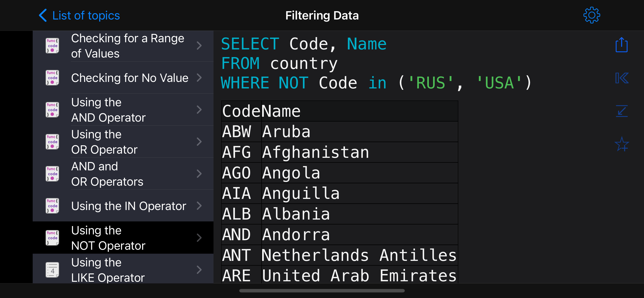Viewport: 644px width, 298px height.
Task: Click the ARE code cell
Action: tap(242, 275)
